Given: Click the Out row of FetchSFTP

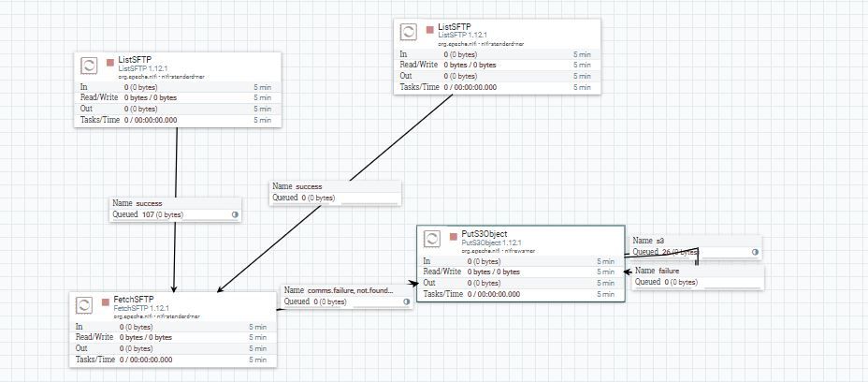Looking at the screenshot, I should 173,348.
